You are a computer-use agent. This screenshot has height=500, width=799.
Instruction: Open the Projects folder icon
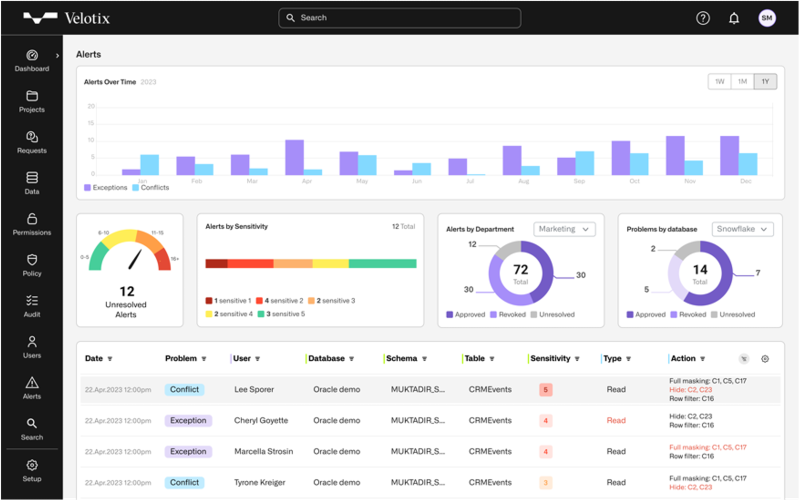click(32, 96)
